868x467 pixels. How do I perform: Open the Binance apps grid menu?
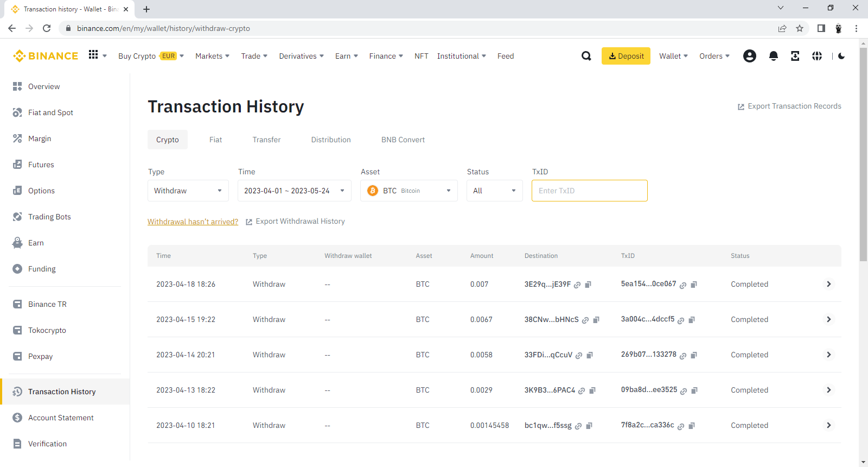tap(93, 55)
